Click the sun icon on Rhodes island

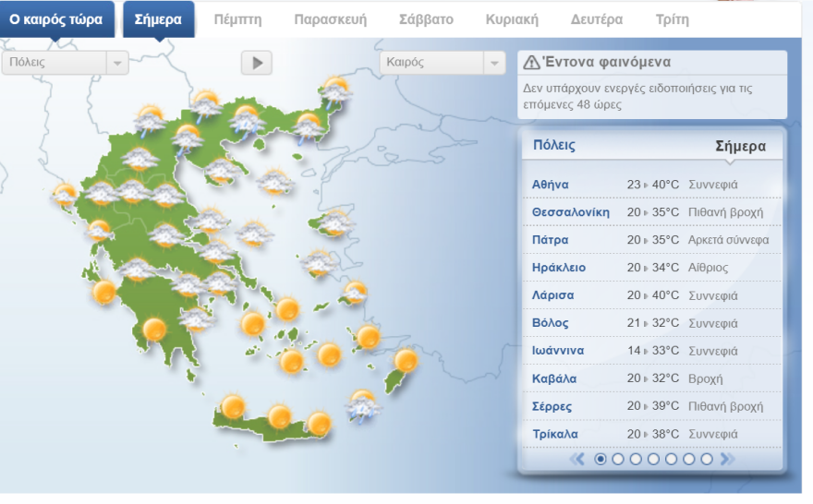coord(406,360)
